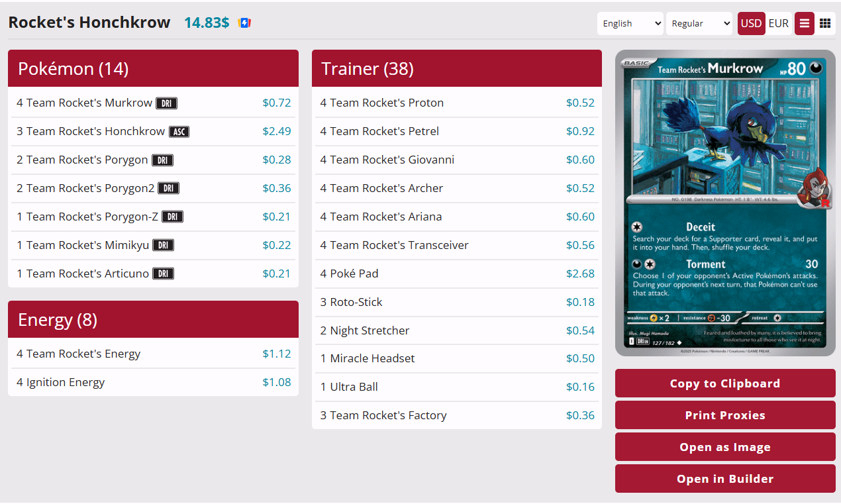This screenshot has height=504, width=841.
Task: Select 4 Team Rocket's Ariana row
Action: click(x=457, y=217)
